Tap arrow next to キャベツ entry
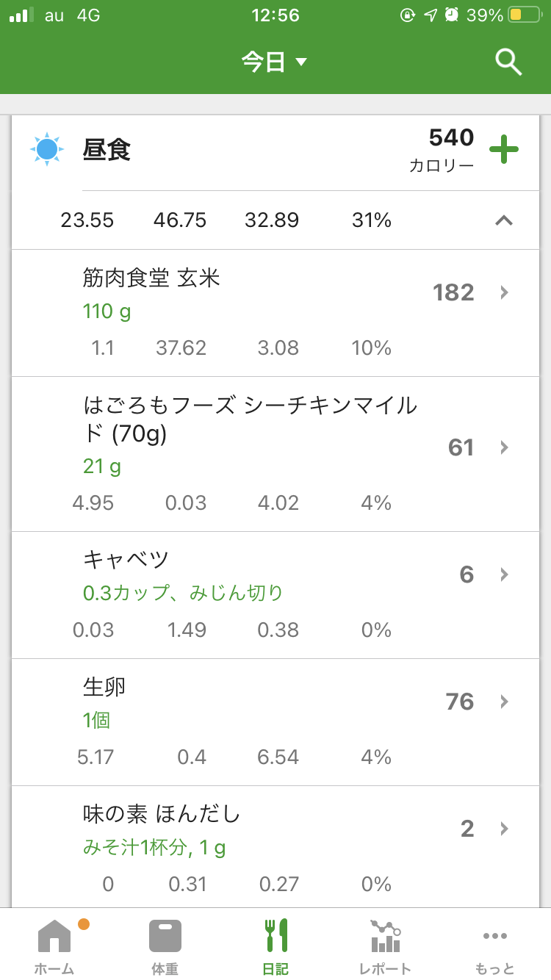This screenshot has height=980, width=551. coord(504,574)
